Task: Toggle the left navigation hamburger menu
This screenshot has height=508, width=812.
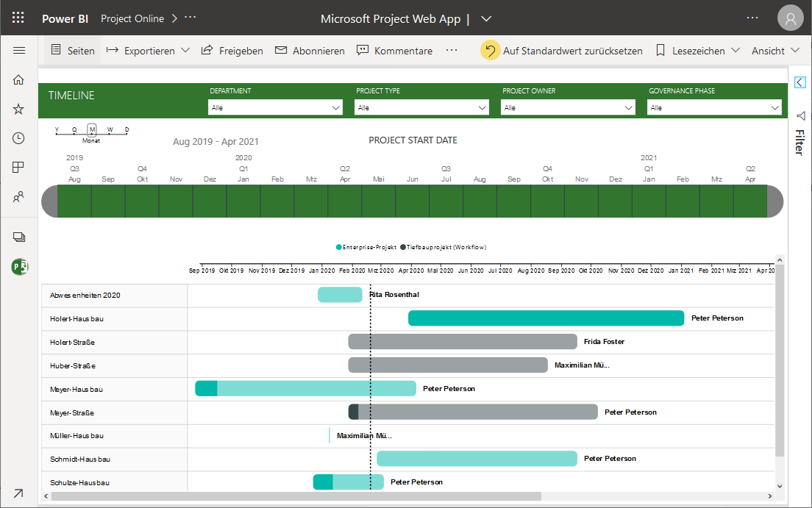Action: [18, 50]
